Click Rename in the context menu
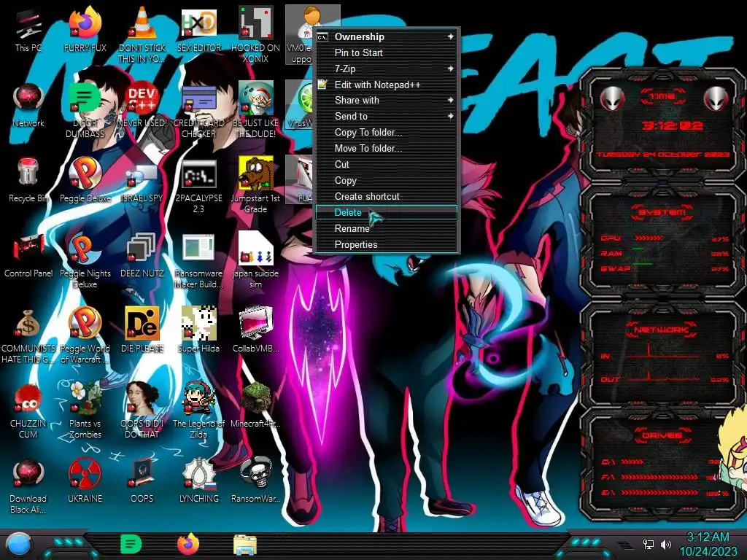747x560 pixels. (x=387, y=228)
